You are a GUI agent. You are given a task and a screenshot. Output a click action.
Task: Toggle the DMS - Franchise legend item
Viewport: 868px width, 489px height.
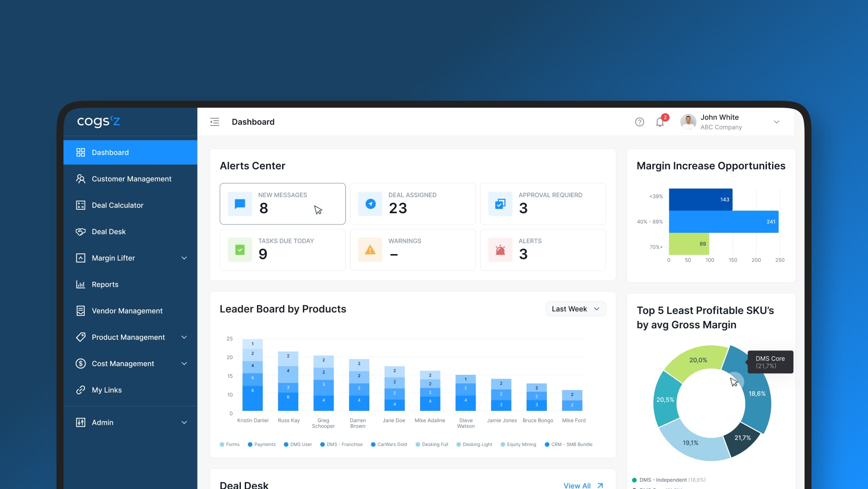point(341,444)
